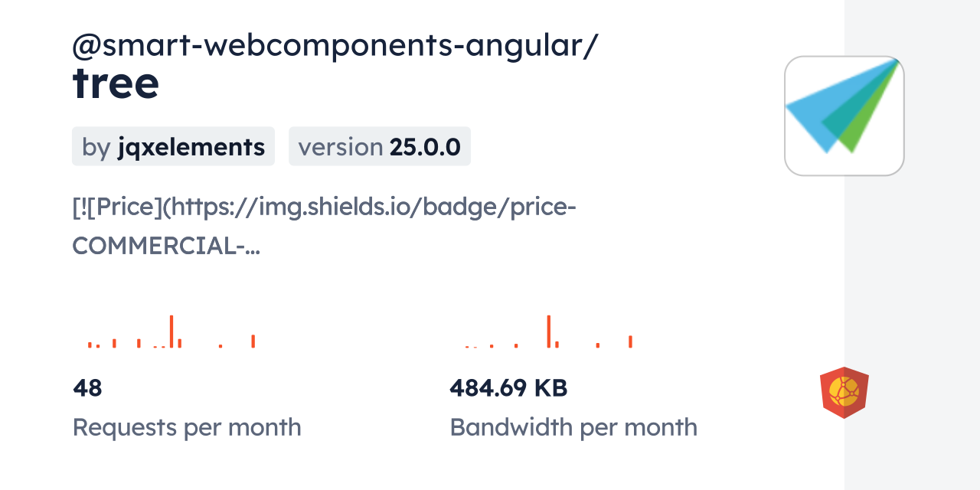Click the bold "tree" package title
The height and width of the screenshot is (490, 980).
[x=116, y=83]
